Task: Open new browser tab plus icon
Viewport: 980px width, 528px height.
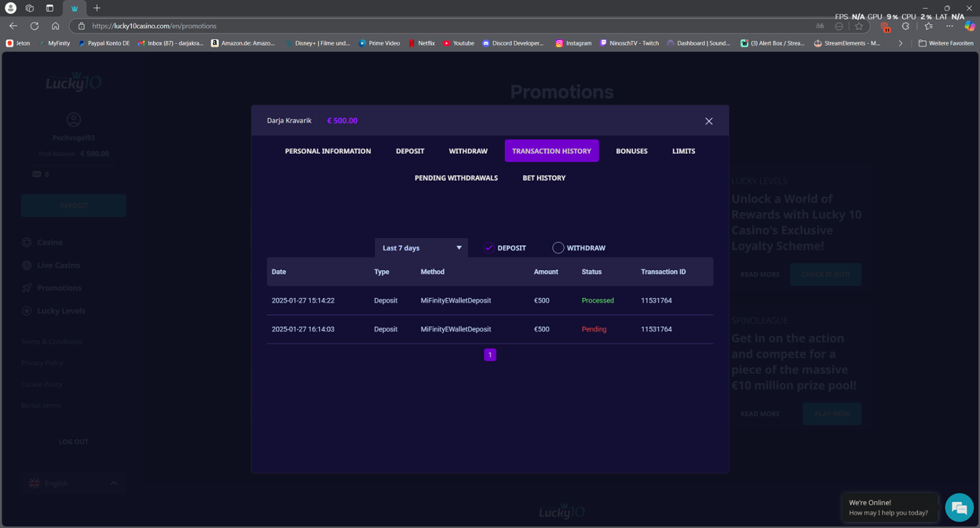Action: [x=97, y=8]
